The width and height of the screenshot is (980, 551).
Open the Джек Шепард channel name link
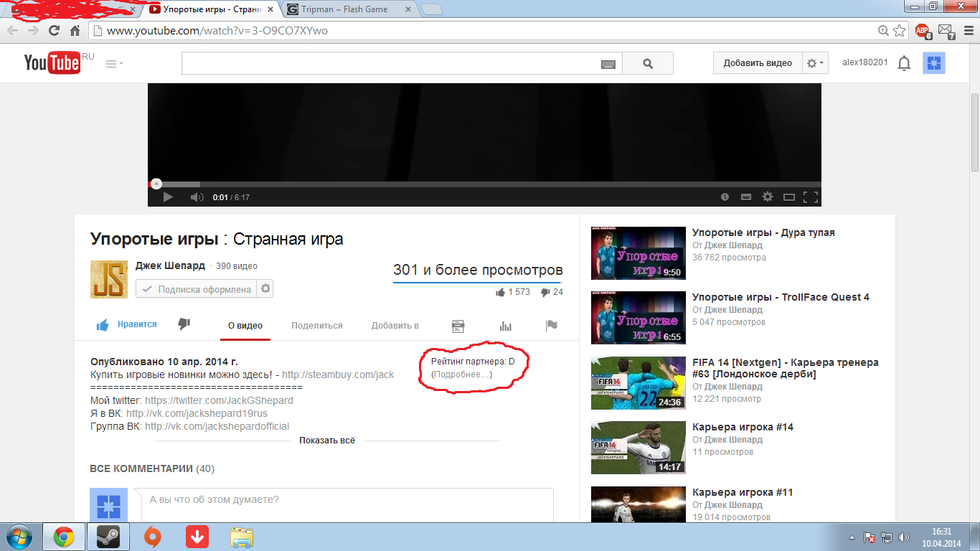[170, 266]
